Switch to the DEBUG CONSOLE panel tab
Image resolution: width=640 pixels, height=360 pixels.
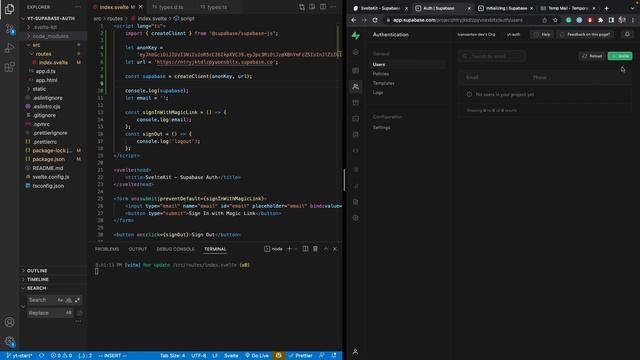point(176,249)
